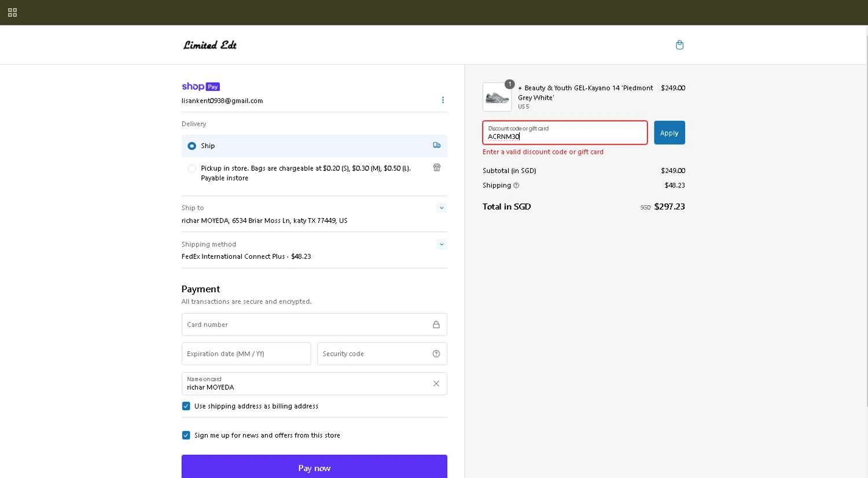Click the Apply discount button
This screenshot has height=478, width=868.
670,133
